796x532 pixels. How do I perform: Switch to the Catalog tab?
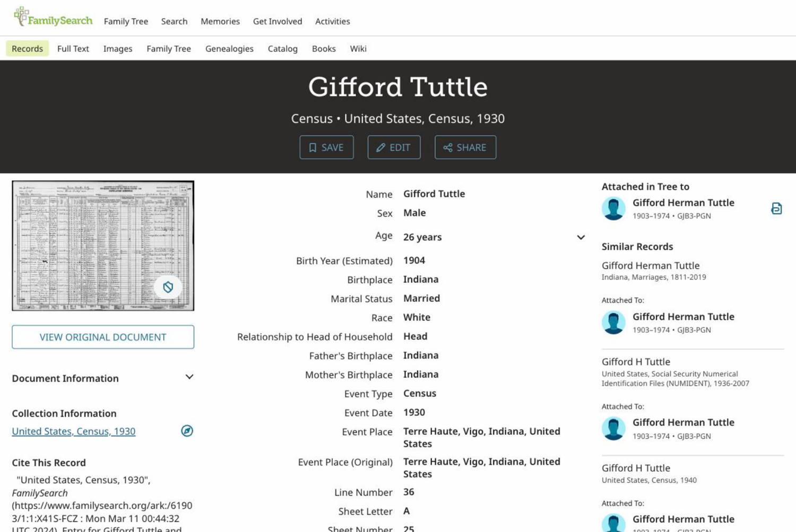point(283,48)
